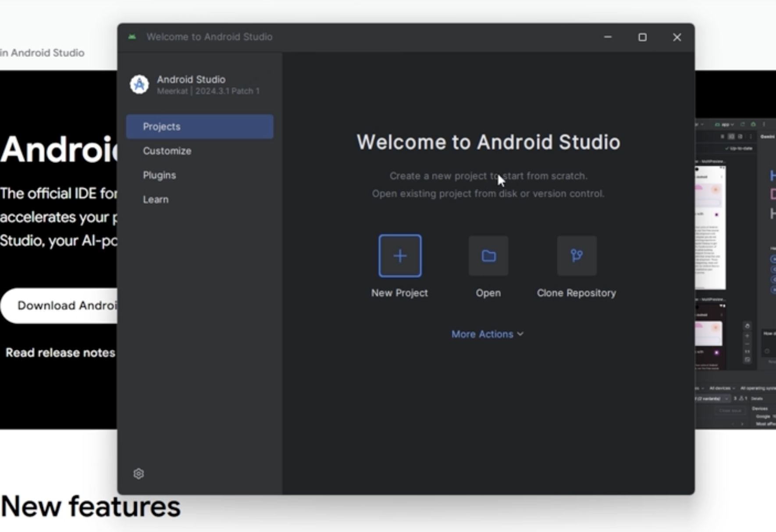Click the 'Meerkat | 2024.3.1 Patch 1' version text
The height and width of the screenshot is (532, 776).
pyautogui.click(x=208, y=91)
